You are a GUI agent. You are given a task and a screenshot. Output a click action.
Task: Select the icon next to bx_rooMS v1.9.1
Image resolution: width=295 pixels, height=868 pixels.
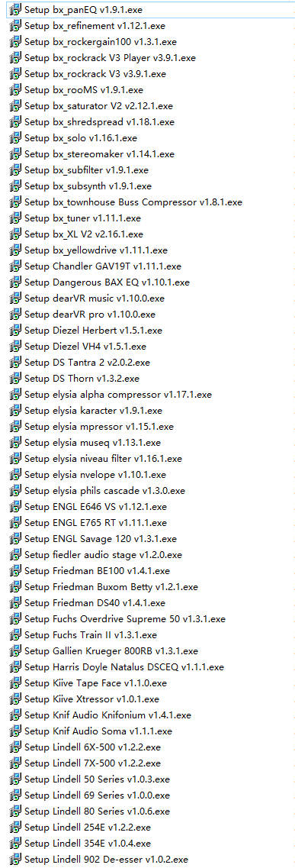(x=15, y=89)
